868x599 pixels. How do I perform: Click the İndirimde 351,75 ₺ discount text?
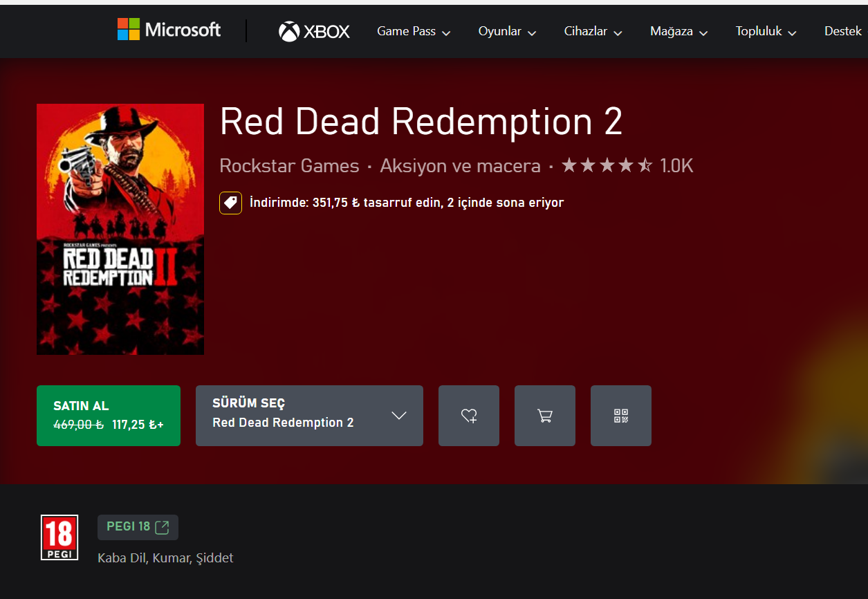coord(407,203)
